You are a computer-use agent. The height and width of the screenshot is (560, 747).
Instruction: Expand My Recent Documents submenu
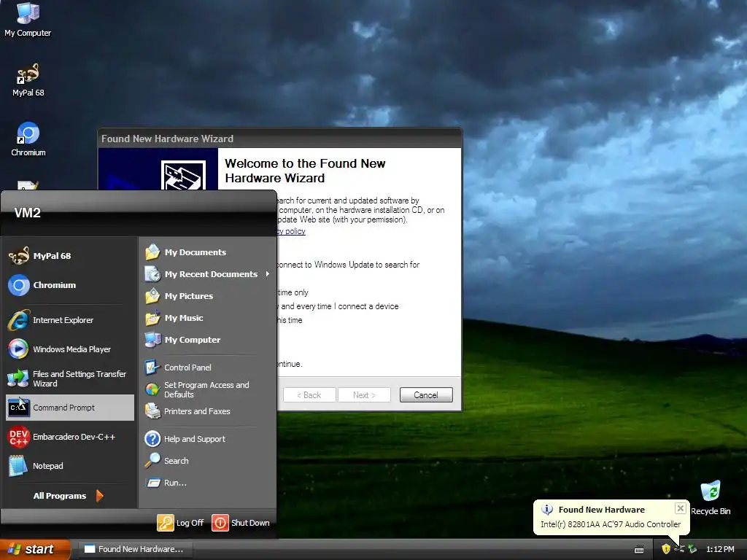[x=206, y=274]
